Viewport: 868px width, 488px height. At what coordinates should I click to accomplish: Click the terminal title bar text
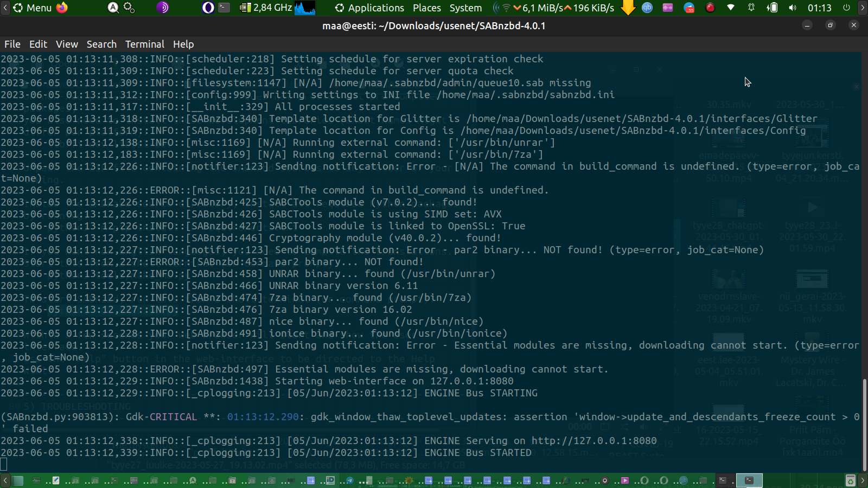pyautogui.click(x=434, y=25)
